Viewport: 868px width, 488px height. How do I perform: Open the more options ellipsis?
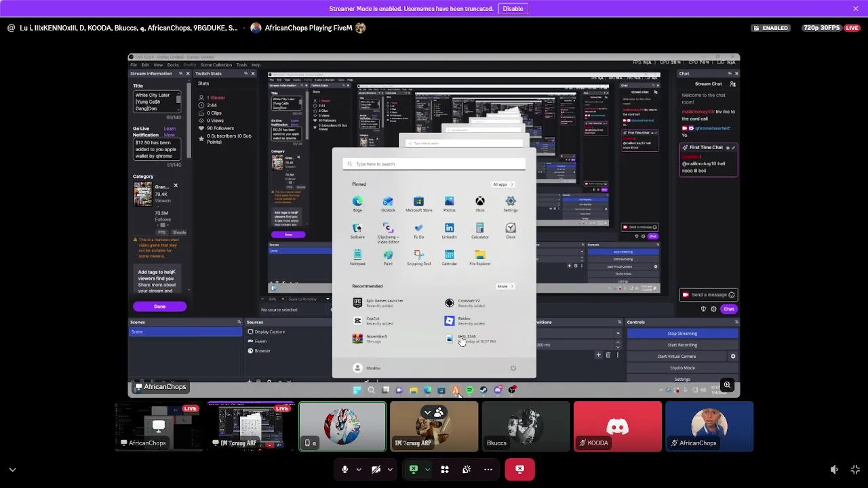point(488,469)
